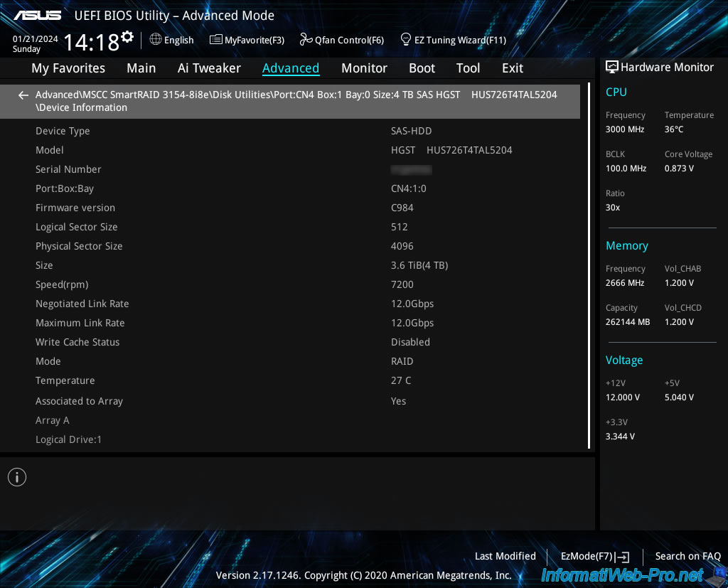Click memory frequency value 2666 MHz
728x588 pixels.
pyautogui.click(x=624, y=283)
